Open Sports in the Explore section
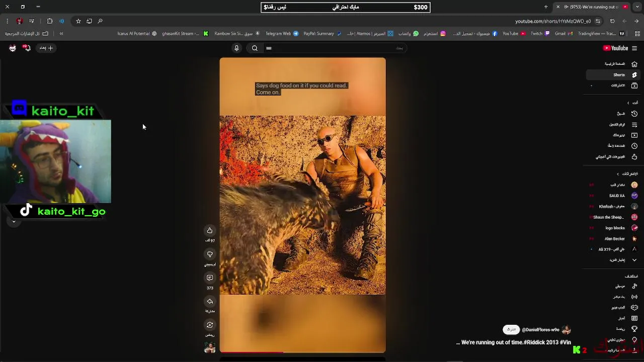This screenshot has width=644, height=362. point(614,329)
